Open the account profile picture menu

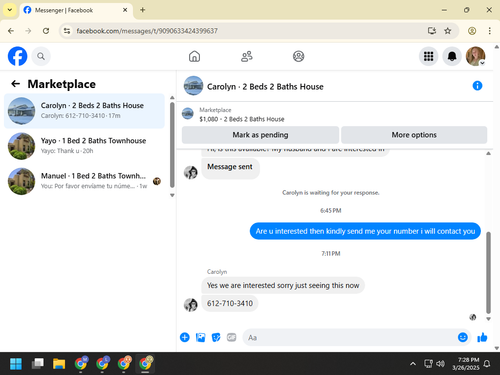(x=475, y=56)
